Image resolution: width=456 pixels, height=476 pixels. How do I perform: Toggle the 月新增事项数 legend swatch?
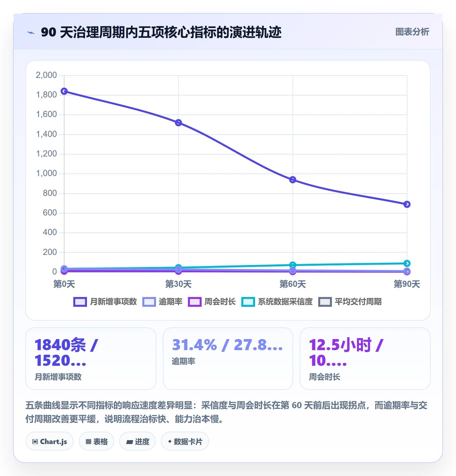click(x=80, y=302)
